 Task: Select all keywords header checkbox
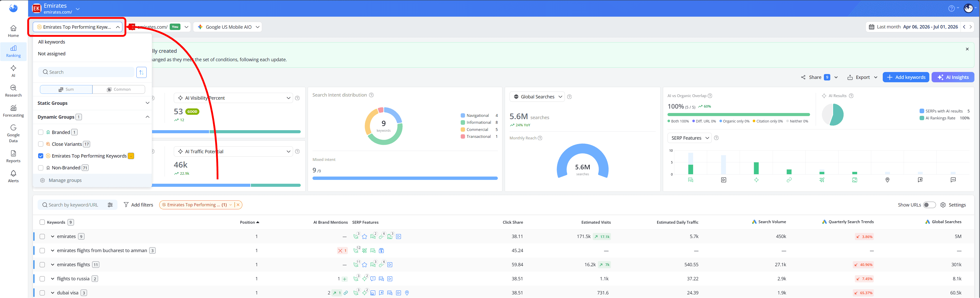coord(42,223)
